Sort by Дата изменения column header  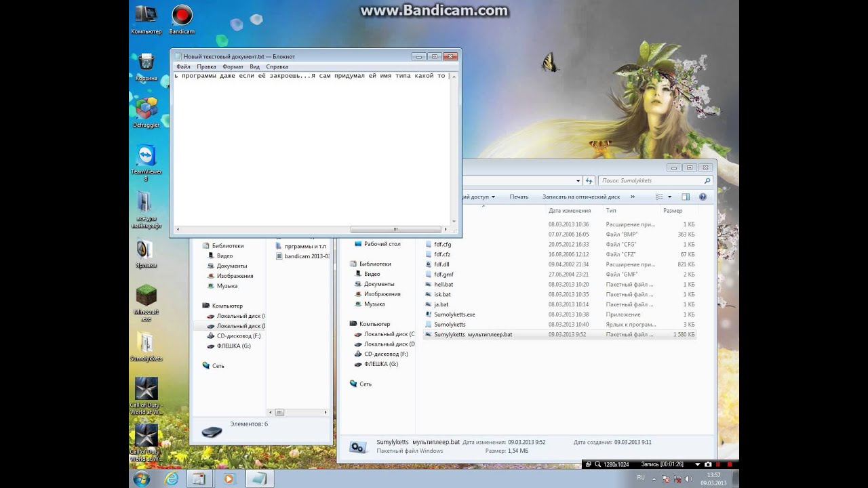570,211
